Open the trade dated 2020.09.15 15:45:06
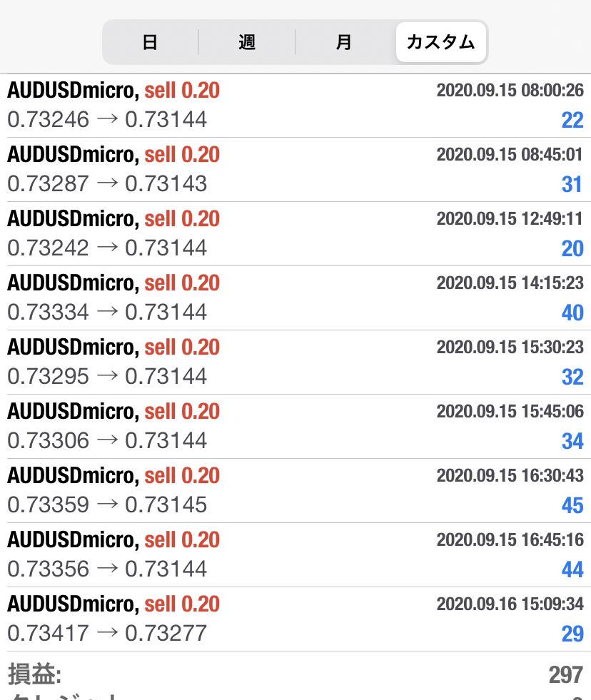591x700 pixels. pos(295,427)
